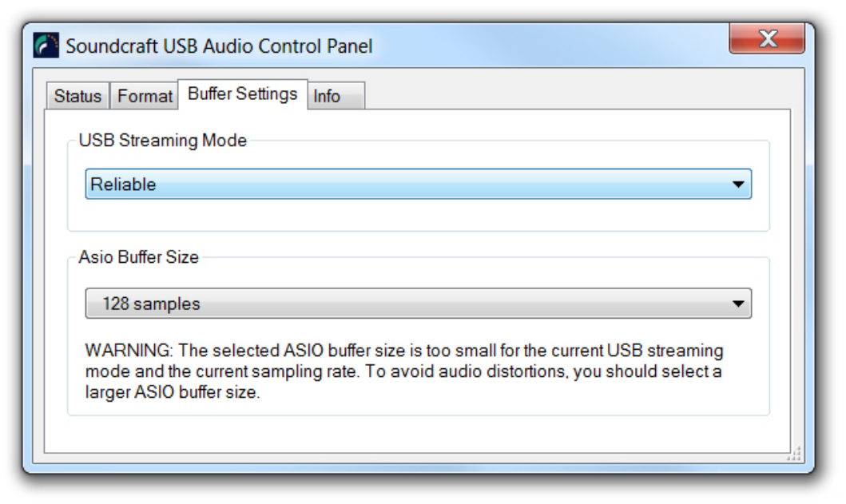Open the Asio Buffer Size combo box
The width and height of the screenshot is (846, 504).
(418, 304)
